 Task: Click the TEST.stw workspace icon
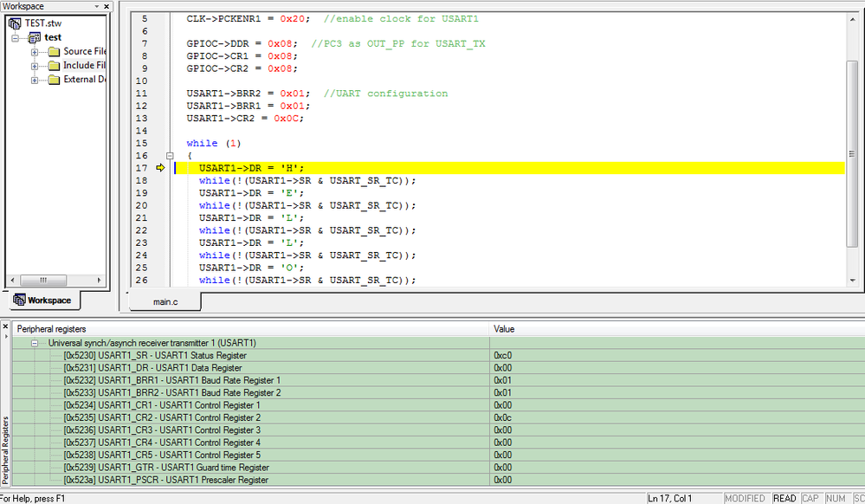(x=15, y=23)
